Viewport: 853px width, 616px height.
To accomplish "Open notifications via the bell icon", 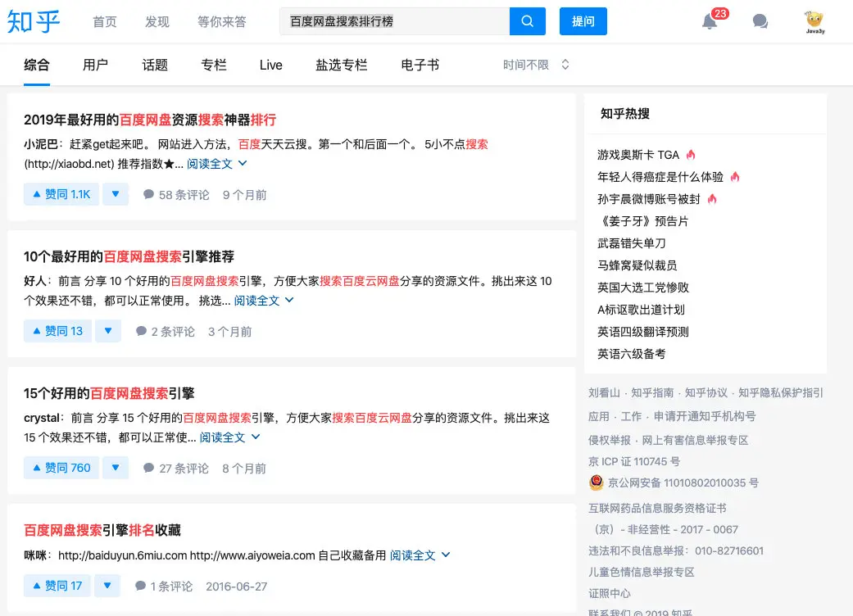I will [x=710, y=22].
